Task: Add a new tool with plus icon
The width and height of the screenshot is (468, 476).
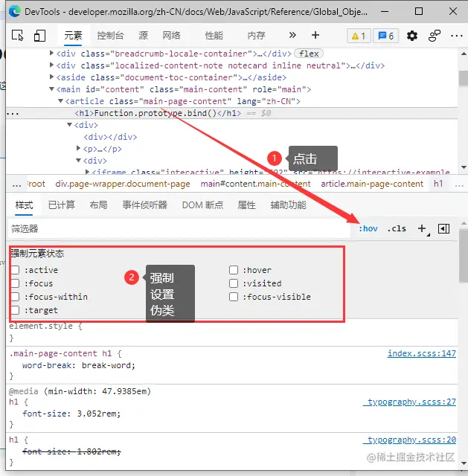Action: click(315, 35)
